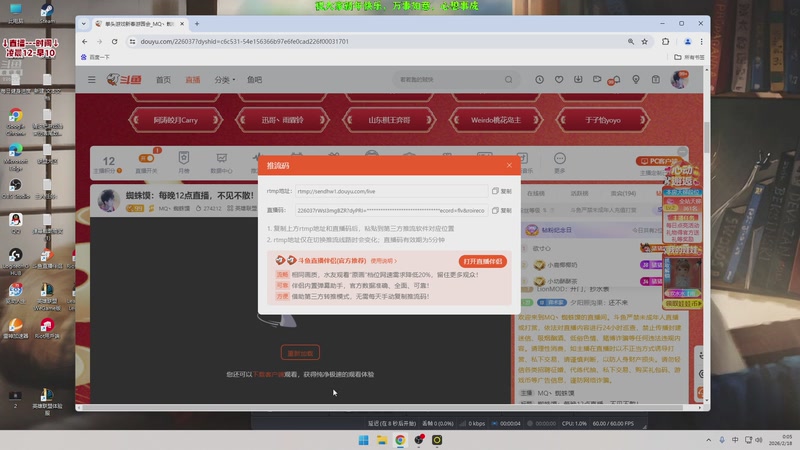Copy the rtmp address with 复制

click(502, 191)
